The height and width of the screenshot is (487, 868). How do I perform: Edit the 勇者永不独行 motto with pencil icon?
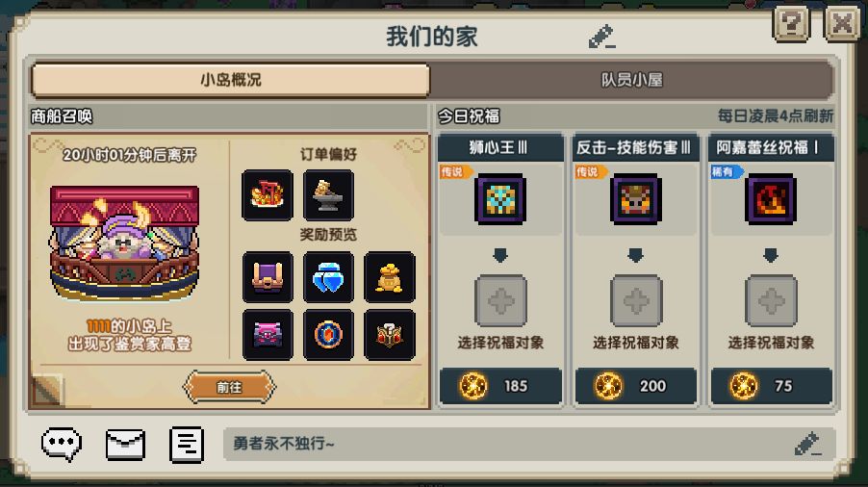(807, 444)
